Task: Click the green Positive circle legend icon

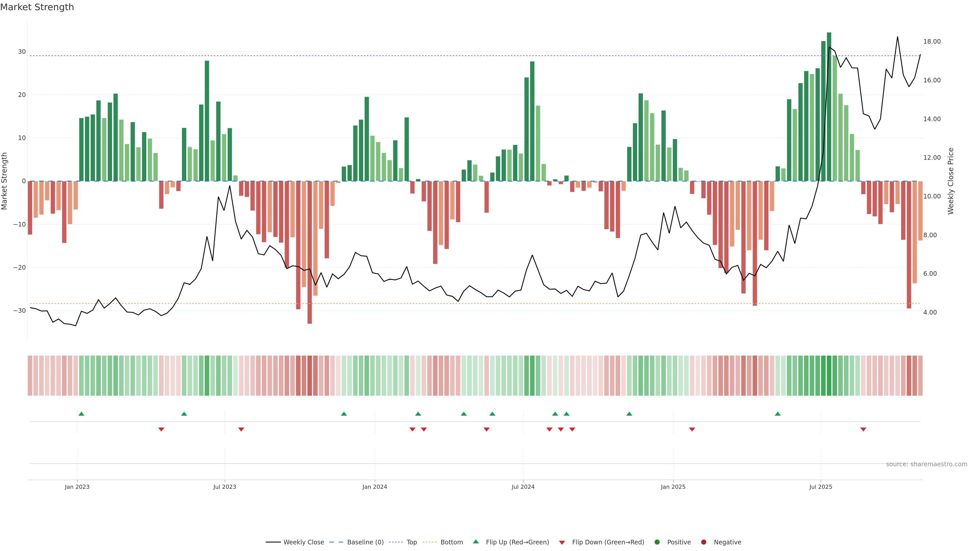Action: 657,542
